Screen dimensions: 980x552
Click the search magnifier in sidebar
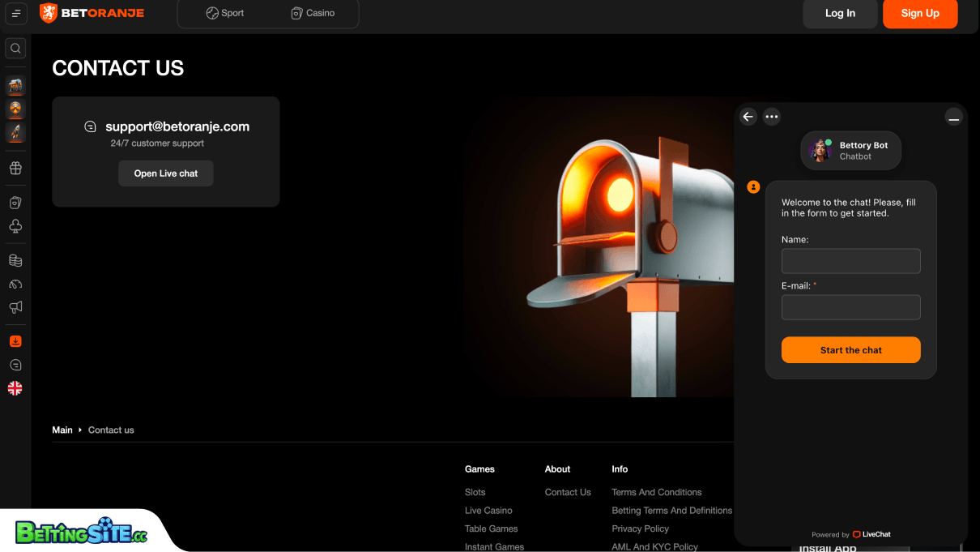coord(15,49)
